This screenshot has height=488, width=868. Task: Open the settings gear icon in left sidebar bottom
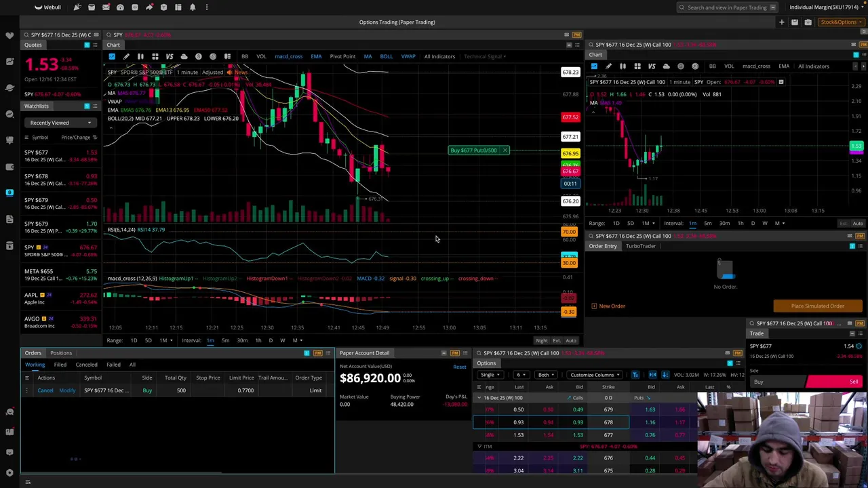tap(9, 472)
